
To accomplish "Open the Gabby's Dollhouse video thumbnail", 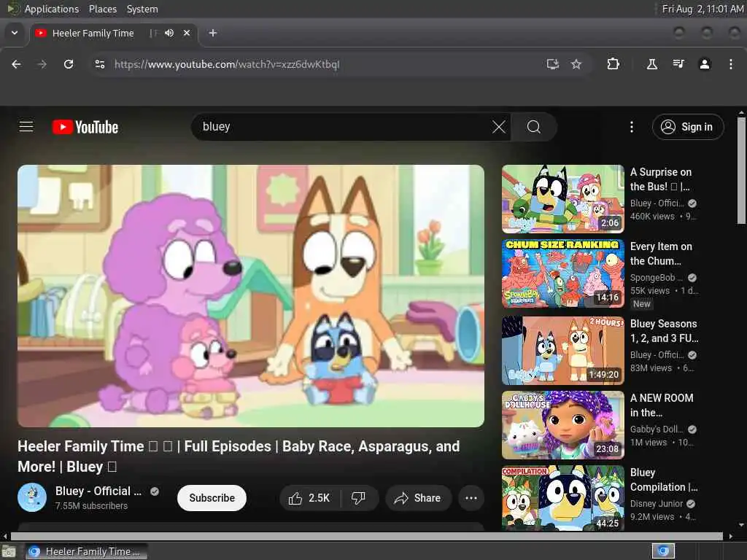I will click(563, 425).
